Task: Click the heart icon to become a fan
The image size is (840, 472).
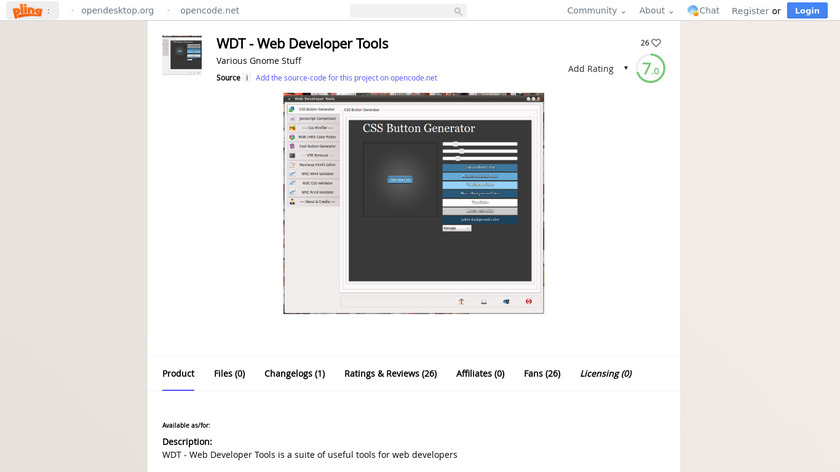Action: coord(656,43)
